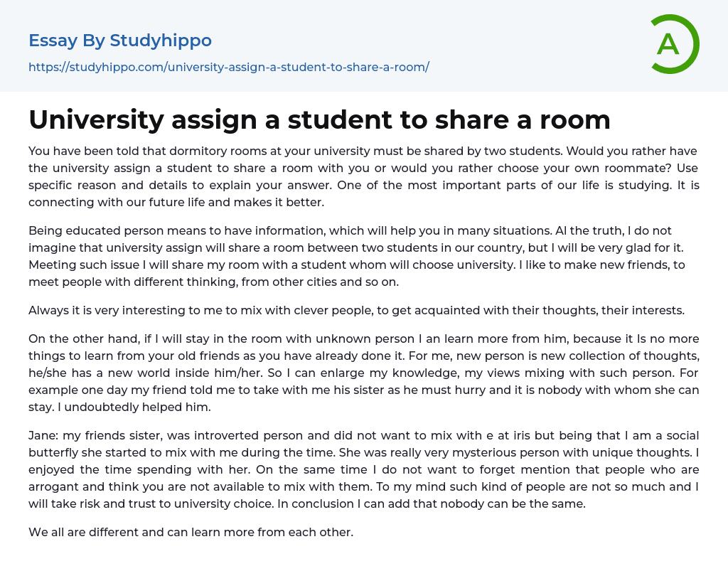
Task: Click the paragraph starting "You have been told"
Action: click(x=363, y=176)
